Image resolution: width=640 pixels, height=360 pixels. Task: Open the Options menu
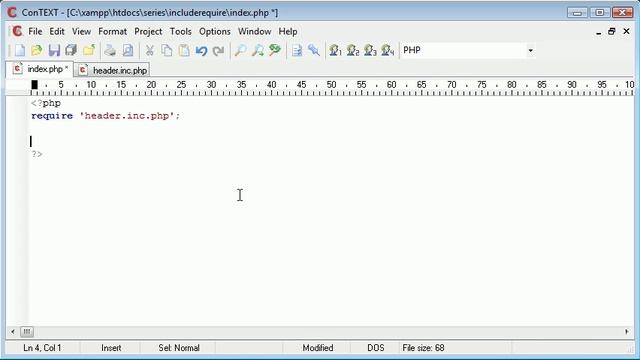point(215,31)
